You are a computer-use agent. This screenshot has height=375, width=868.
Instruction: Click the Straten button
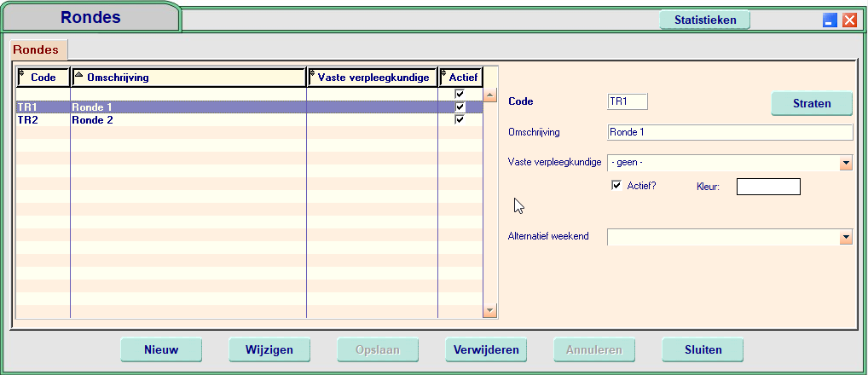(x=811, y=103)
